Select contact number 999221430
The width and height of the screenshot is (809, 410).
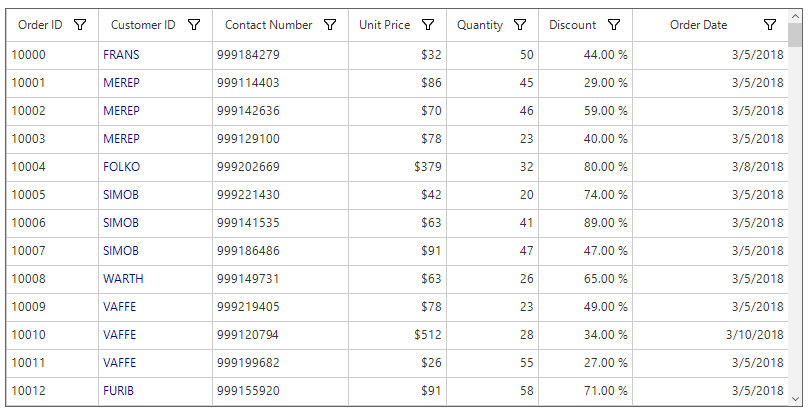(280, 194)
